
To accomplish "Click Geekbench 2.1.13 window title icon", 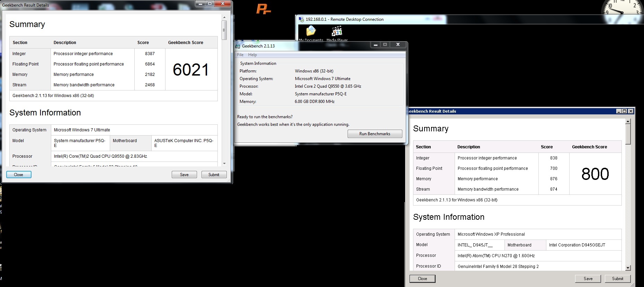I will [x=238, y=46].
